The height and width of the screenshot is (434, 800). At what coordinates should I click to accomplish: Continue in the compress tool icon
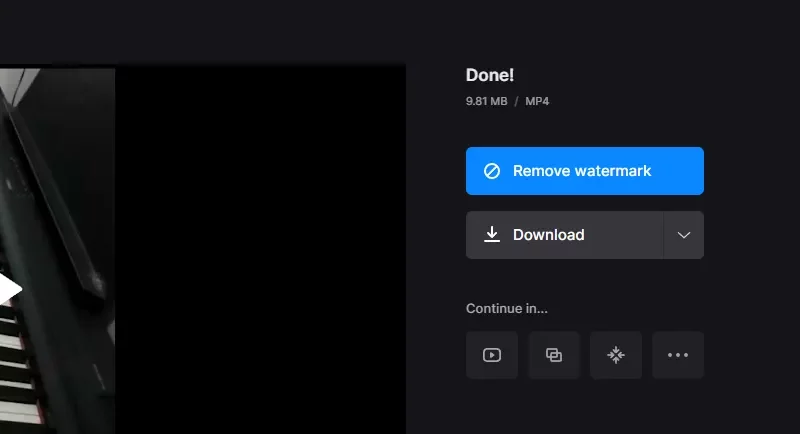616,355
